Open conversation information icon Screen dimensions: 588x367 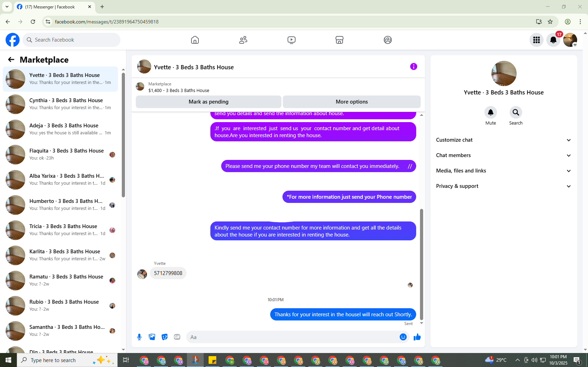tap(414, 66)
